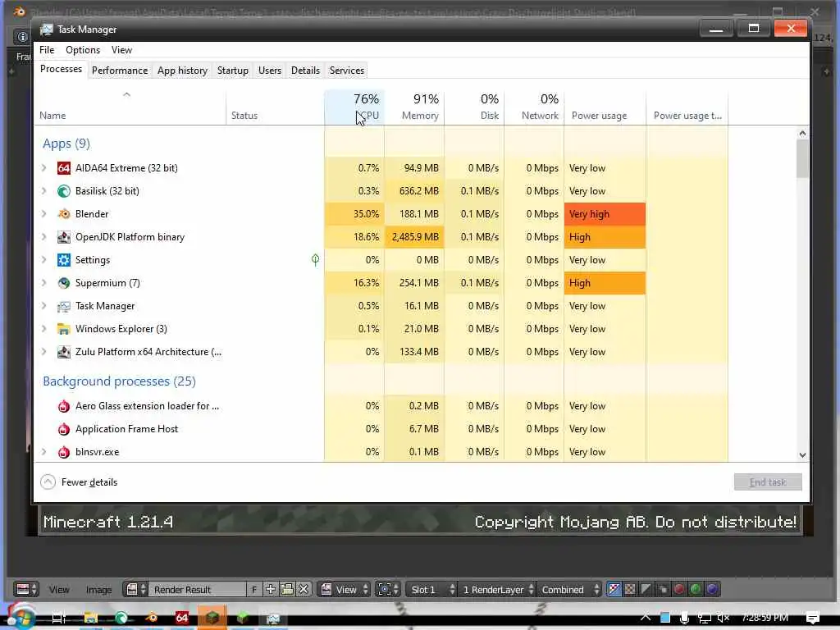Expand the AIDA64 Extreme process group
Screen dimensions: 840x630
(44, 168)
